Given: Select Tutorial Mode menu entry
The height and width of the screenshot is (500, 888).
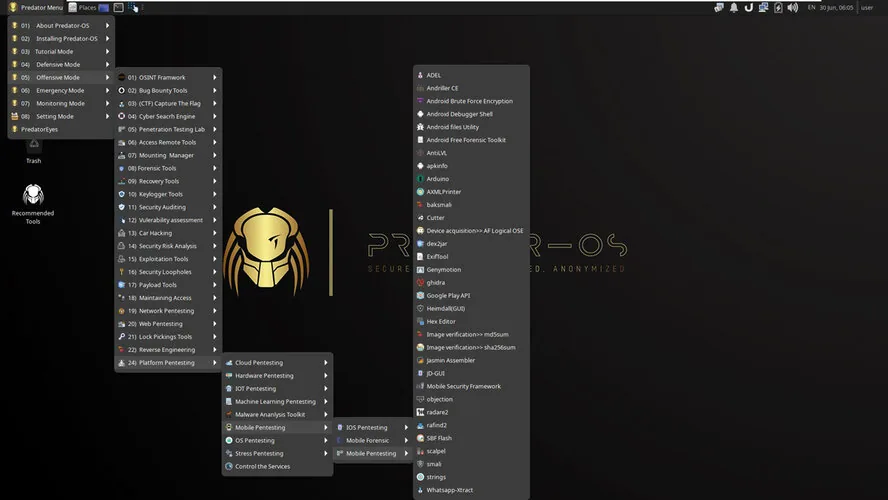Looking at the screenshot, I should tap(61, 52).
